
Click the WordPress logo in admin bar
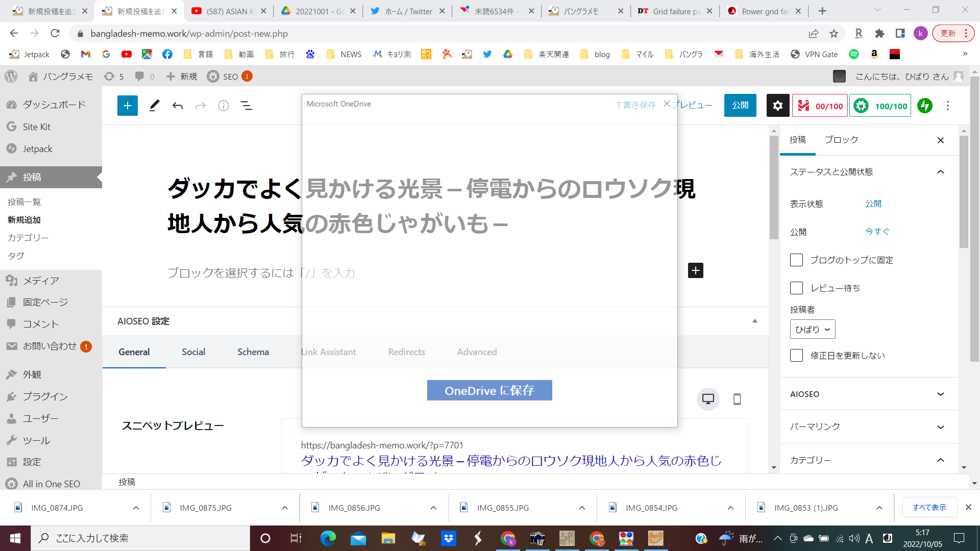click(11, 77)
